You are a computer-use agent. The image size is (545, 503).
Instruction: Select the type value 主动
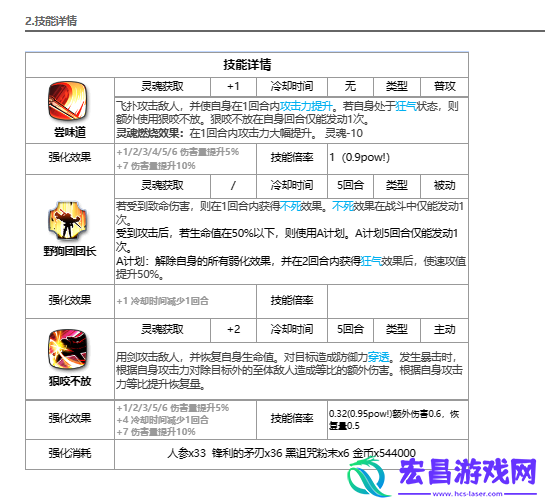point(445,329)
